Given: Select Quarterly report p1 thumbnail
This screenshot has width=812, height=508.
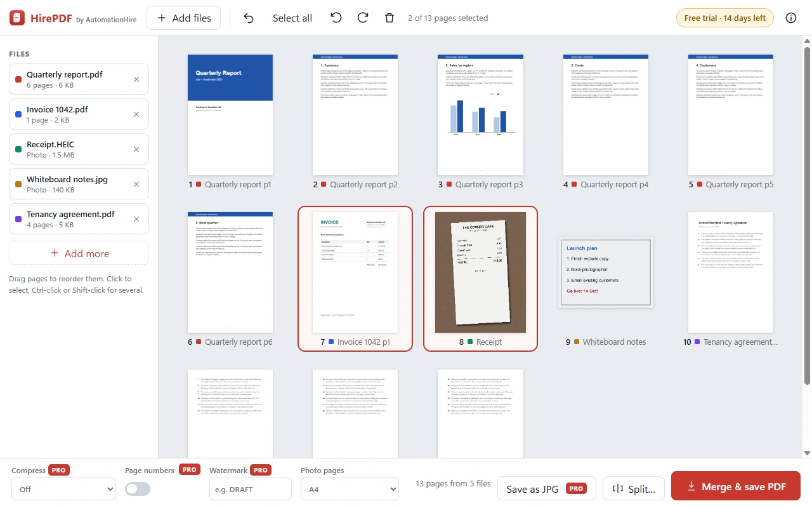Looking at the screenshot, I should [230, 115].
